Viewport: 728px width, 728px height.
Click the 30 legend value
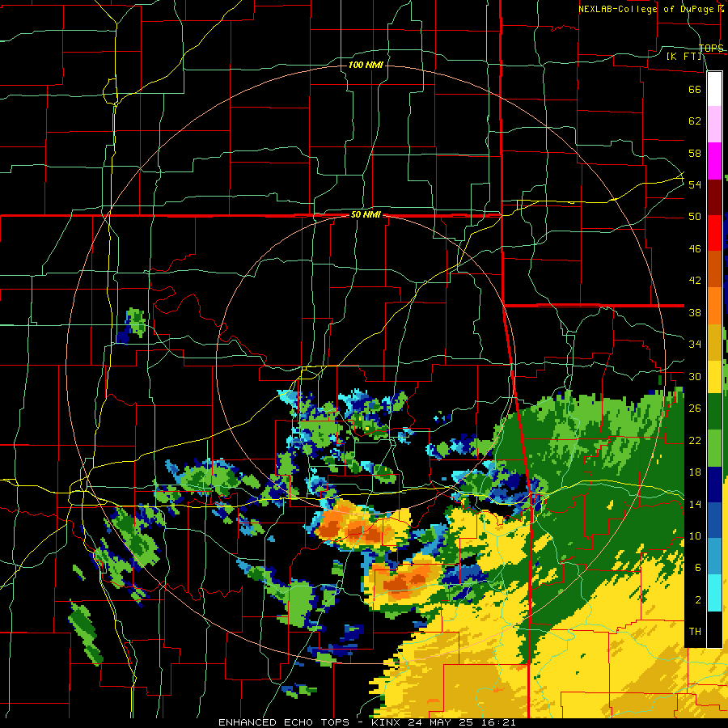(695, 376)
